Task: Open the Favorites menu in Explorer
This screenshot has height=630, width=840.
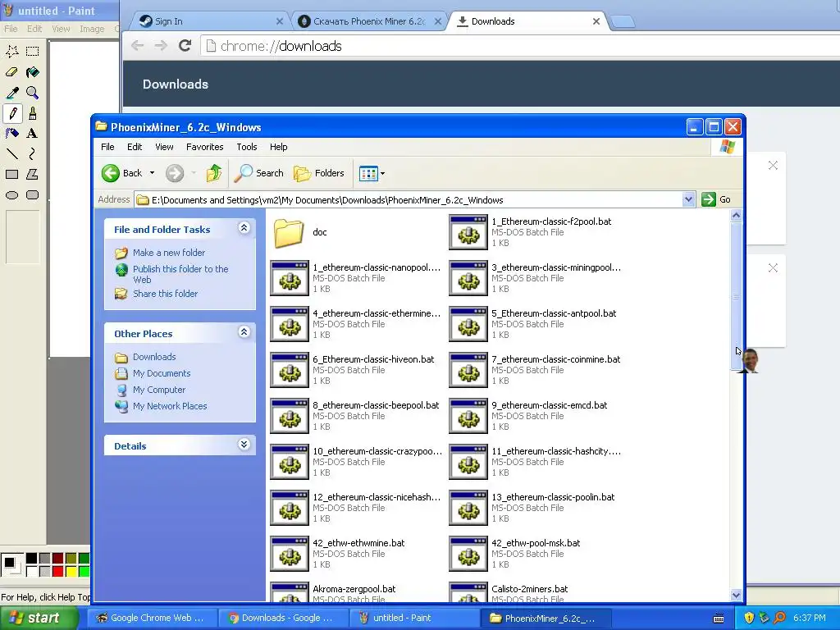Action: coord(204,147)
